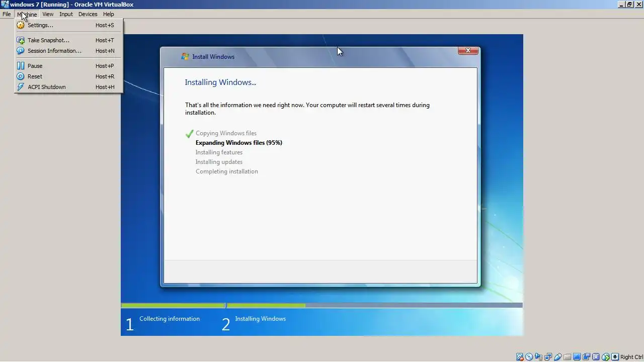This screenshot has height=362, width=644.
Task: Click the Session Information bubble icon
Action: coord(21,51)
